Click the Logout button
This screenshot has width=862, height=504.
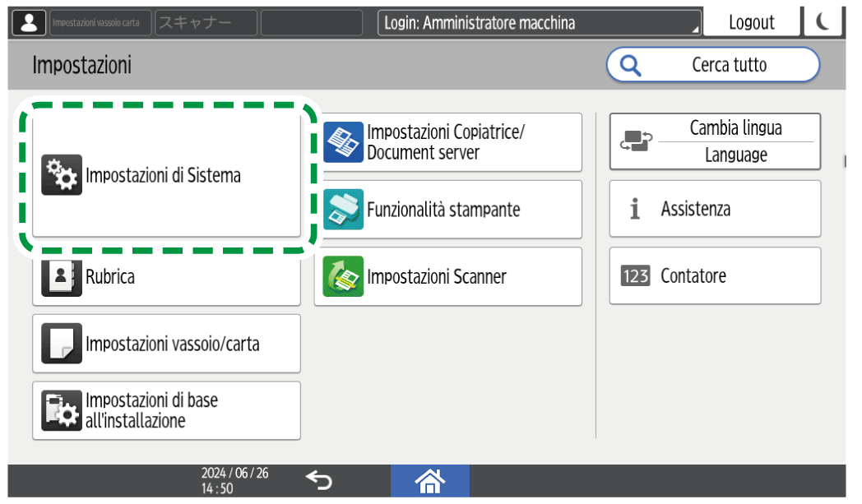(x=752, y=22)
